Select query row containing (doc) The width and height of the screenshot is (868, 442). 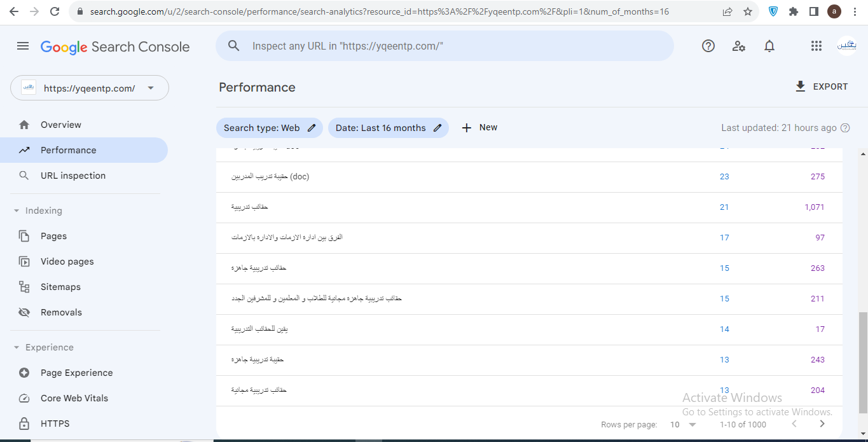(529, 177)
